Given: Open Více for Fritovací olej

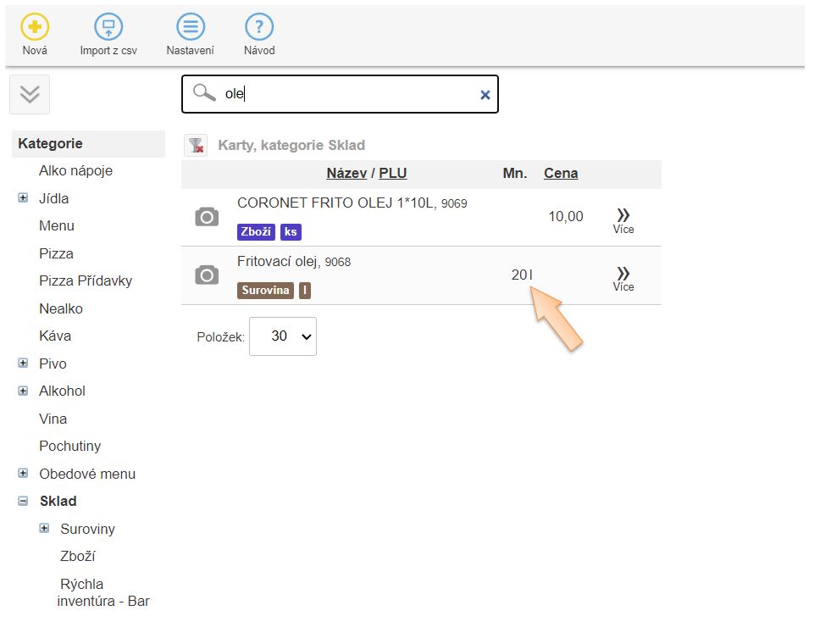Looking at the screenshot, I should [623, 276].
